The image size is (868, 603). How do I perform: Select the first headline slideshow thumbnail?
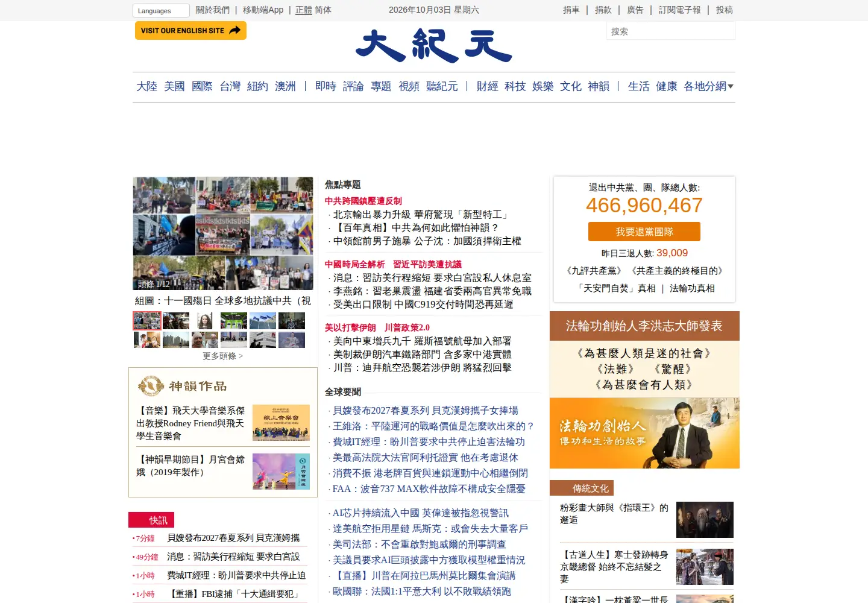[147, 321]
